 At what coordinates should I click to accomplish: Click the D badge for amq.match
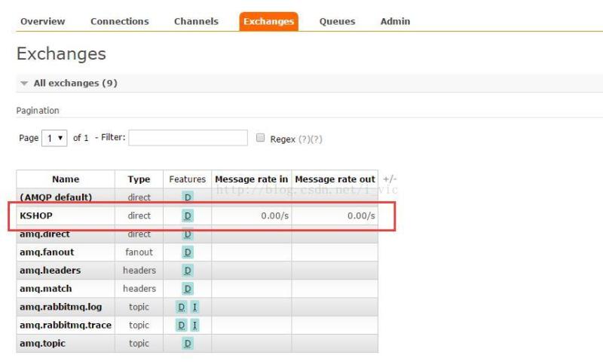coord(188,289)
